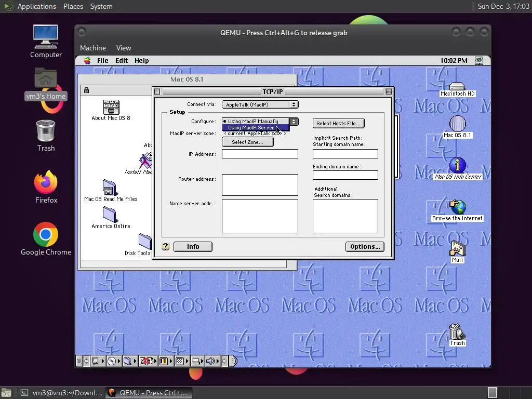
Task: Click the lock icon in Mac OS 8.1 window
Action: point(87,90)
